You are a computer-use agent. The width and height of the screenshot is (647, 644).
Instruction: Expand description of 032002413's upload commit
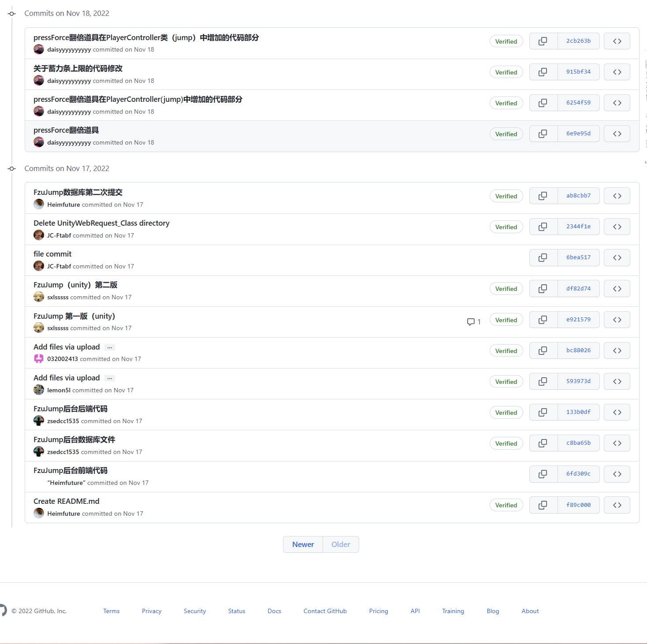click(110, 347)
